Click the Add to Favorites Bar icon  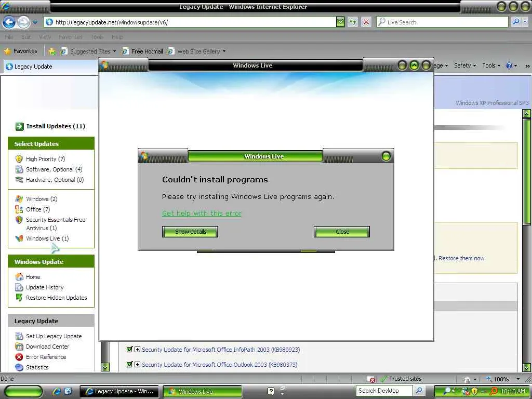[52, 51]
